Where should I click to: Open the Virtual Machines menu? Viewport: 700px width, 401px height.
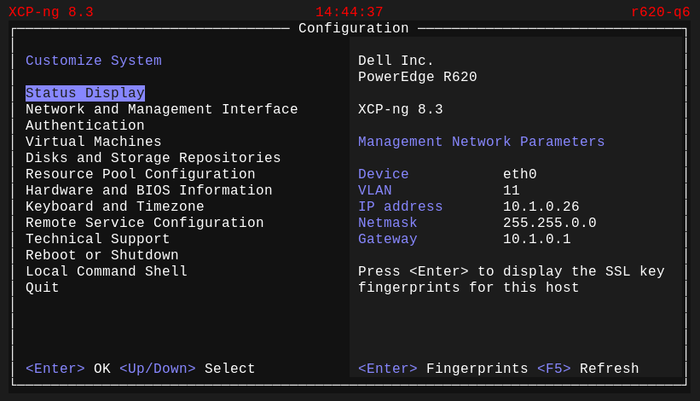[93, 142]
